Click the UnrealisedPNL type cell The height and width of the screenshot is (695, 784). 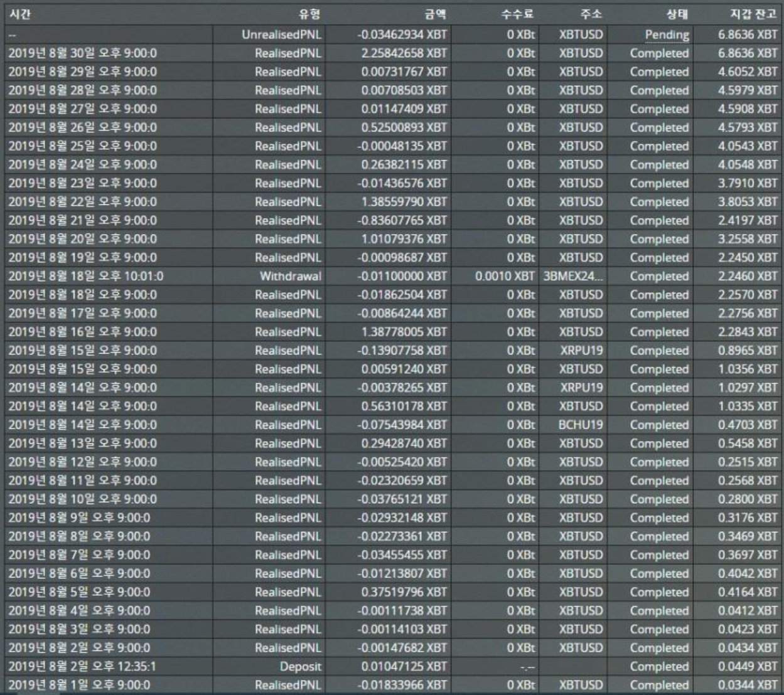(281, 35)
